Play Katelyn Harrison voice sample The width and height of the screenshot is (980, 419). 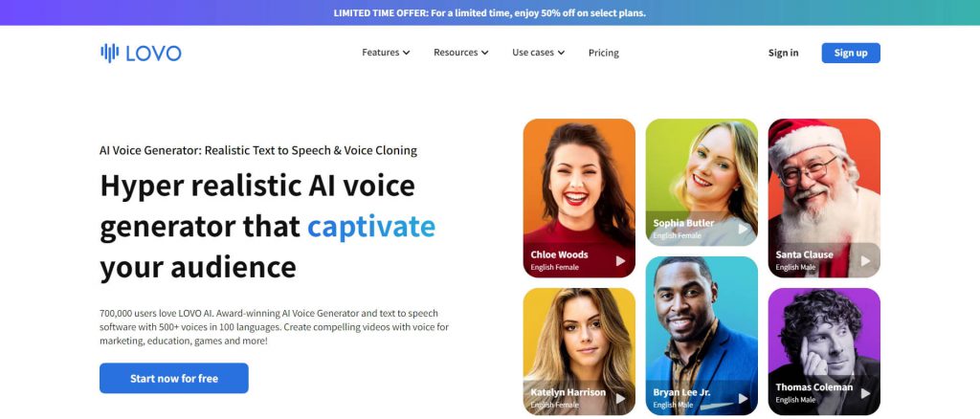pyautogui.click(x=620, y=398)
